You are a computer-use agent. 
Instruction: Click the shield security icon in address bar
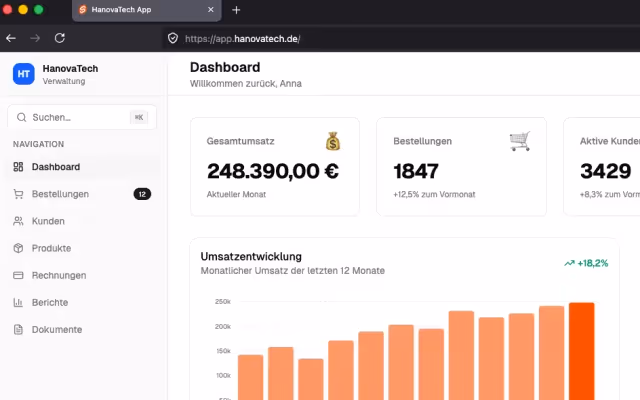(x=173, y=38)
